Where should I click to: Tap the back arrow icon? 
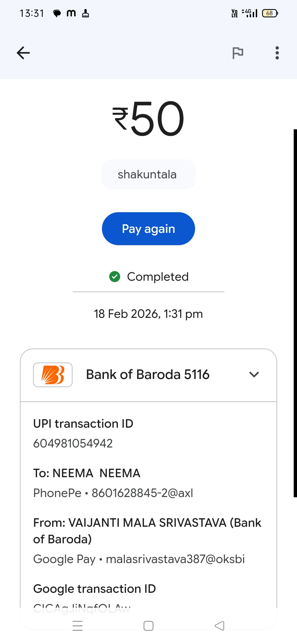[23, 53]
